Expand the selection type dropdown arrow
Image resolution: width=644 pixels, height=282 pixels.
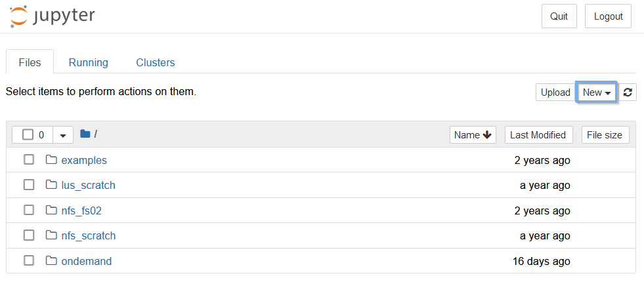[x=63, y=135]
